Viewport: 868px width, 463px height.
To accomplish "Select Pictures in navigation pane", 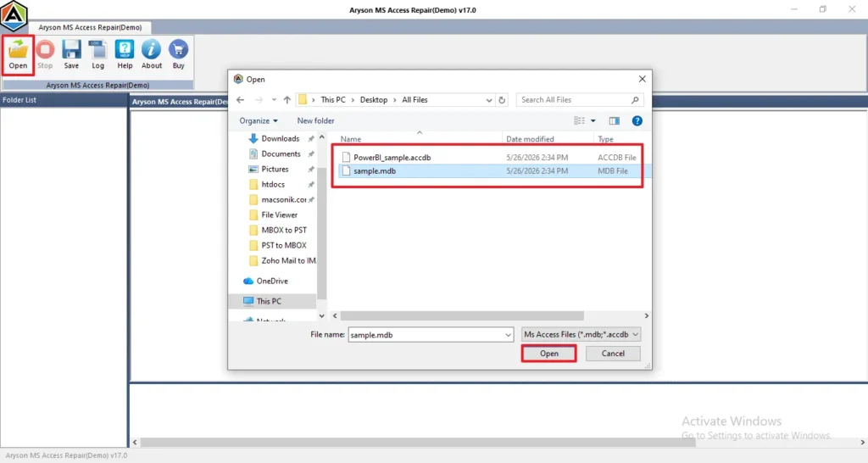I will coord(275,169).
